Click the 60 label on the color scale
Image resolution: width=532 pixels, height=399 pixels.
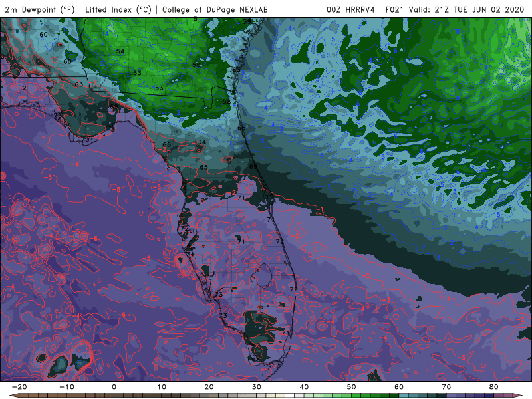pyautogui.click(x=399, y=387)
